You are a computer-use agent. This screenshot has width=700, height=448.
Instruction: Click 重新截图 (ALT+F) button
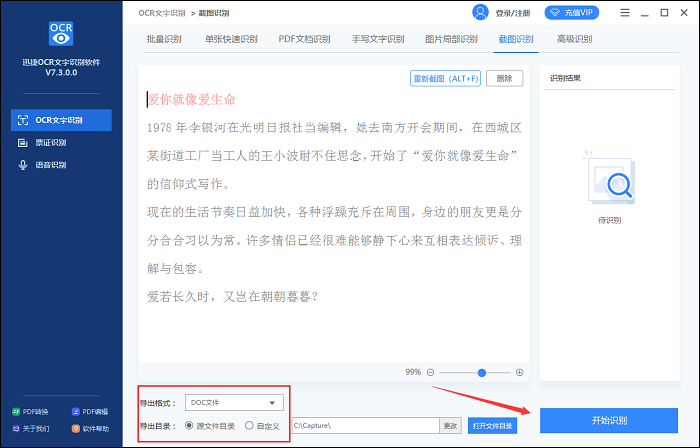click(x=446, y=78)
